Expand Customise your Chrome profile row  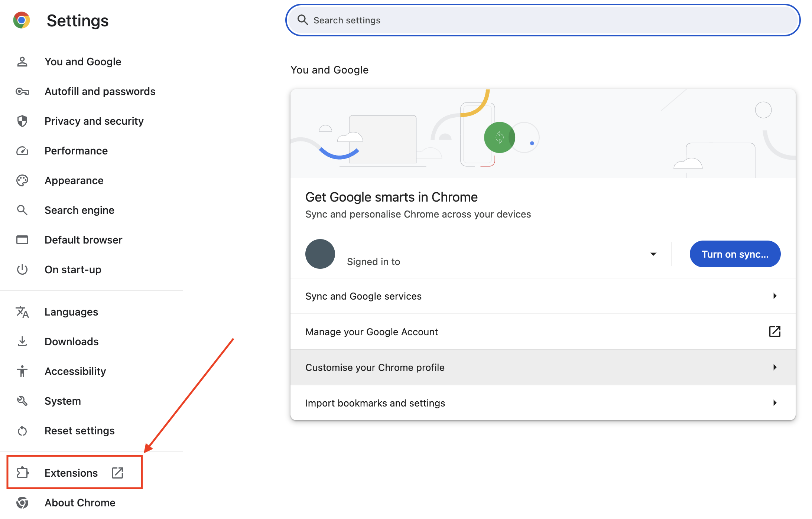[542, 368]
